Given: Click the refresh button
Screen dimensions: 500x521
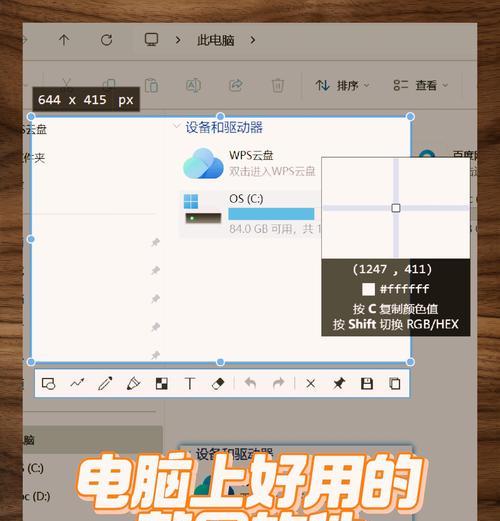Looking at the screenshot, I should click(106, 40).
